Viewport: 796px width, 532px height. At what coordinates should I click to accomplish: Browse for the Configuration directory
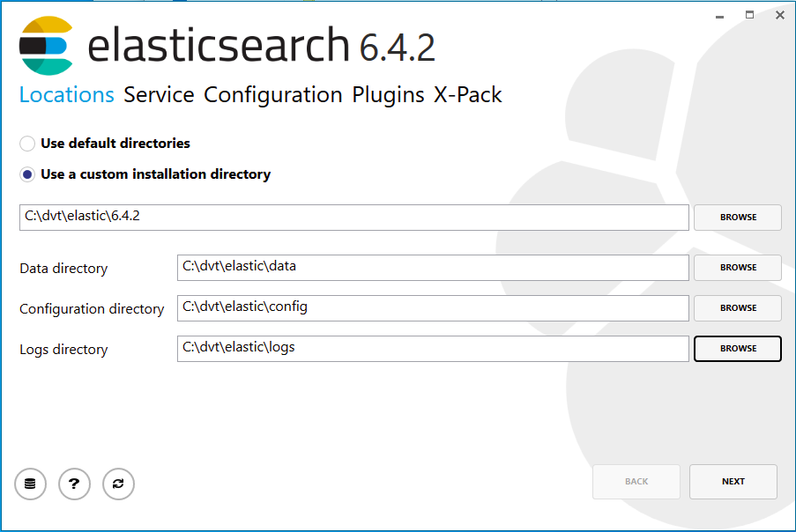click(738, 308)
